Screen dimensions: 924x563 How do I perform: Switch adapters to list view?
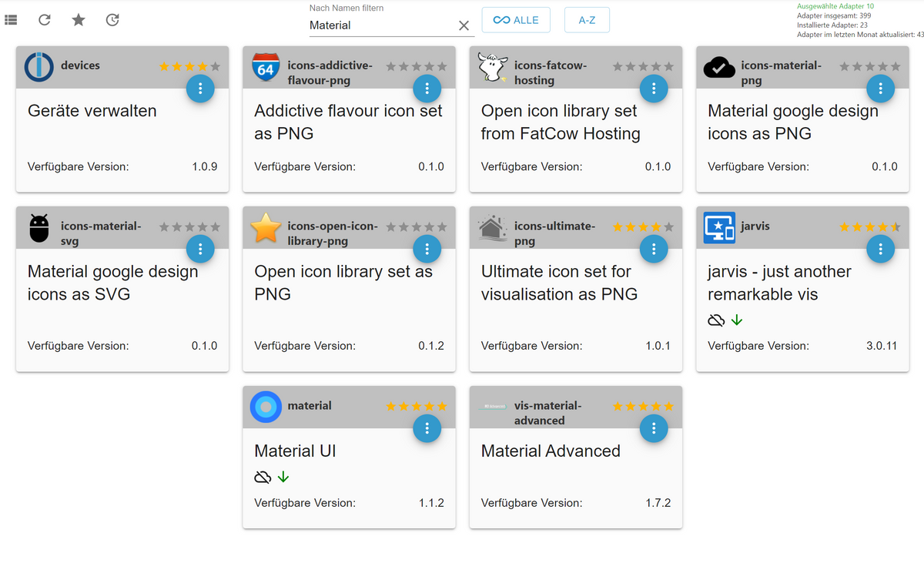coord(11,20)
